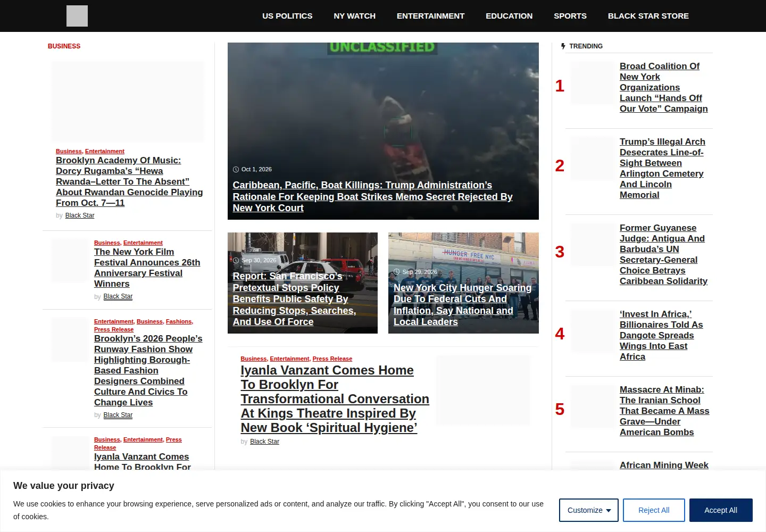Click Entertainment tag above Brooklyn Academy story
766x532 pixels.
point(105,151)
